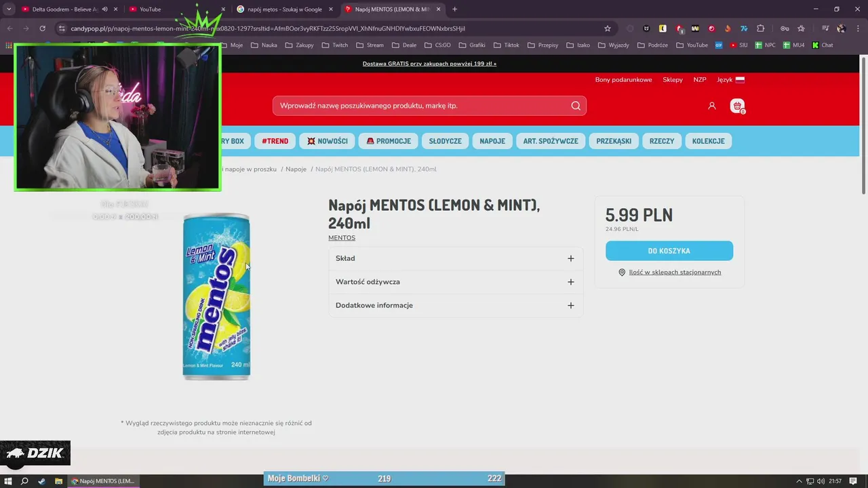Screen dimensions: 868x488
Task: Open the Przepisy bookmarks folder
Action: point(542,45)
